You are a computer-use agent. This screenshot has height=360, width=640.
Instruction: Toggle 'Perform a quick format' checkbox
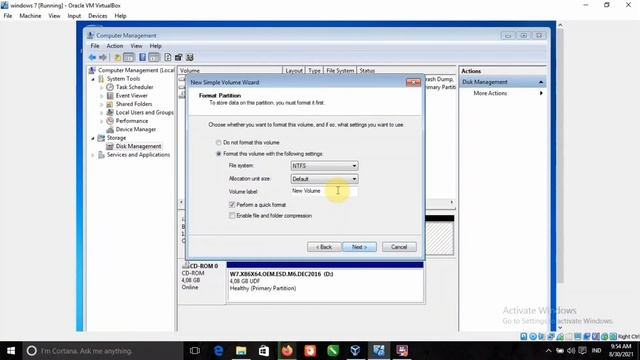pos(232,204)
